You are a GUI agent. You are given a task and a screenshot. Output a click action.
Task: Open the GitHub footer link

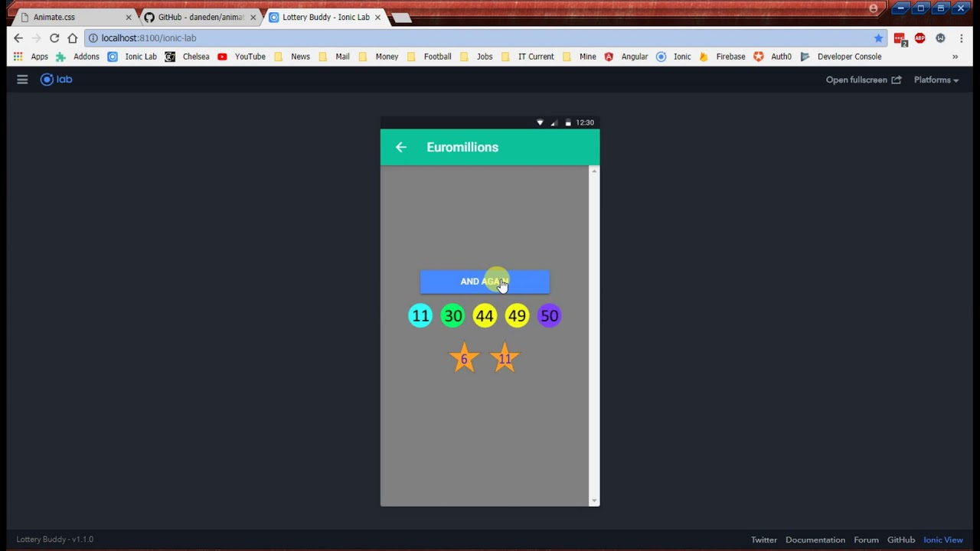pyautogui.click(x=901, y=540)
